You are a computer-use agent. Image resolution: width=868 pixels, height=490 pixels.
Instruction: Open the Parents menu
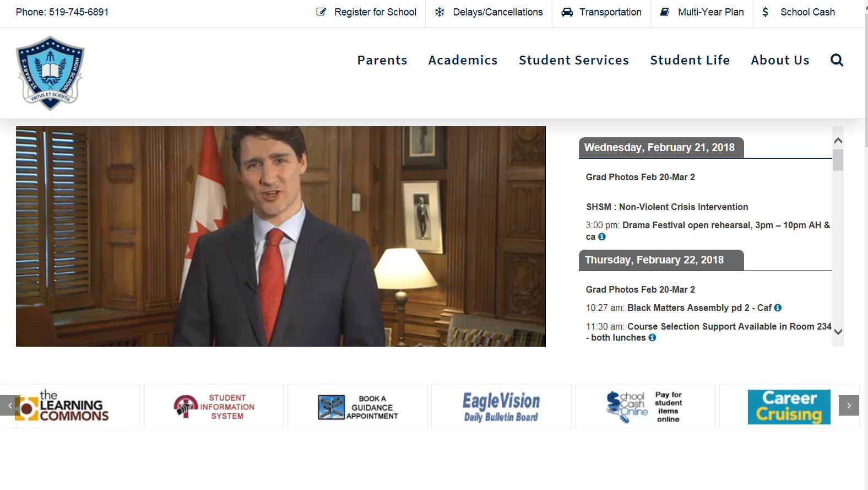coord(382,60)
